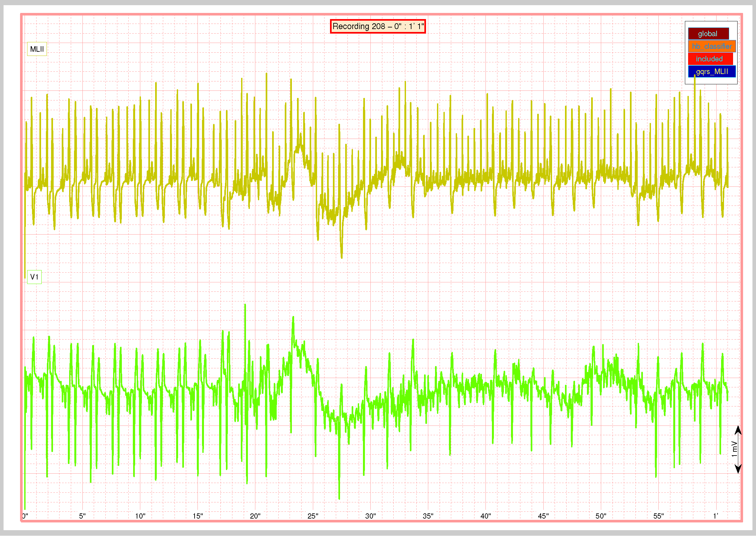Click the 5" time axis marker

(82, 516)
